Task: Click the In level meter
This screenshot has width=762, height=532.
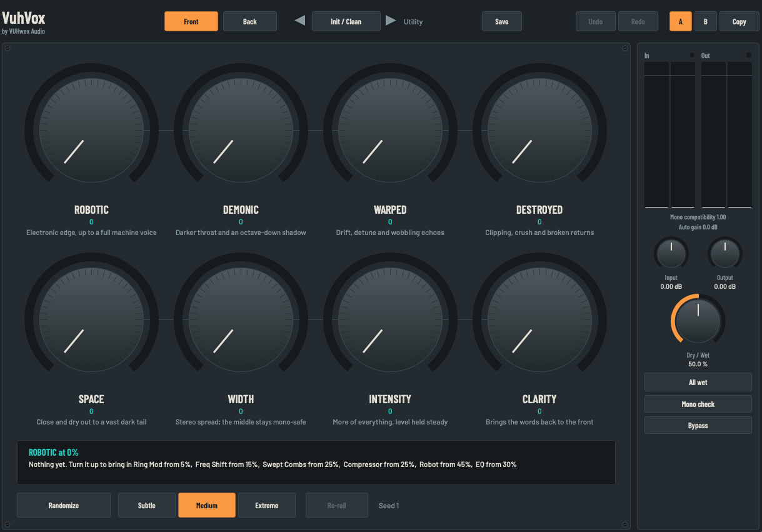Action: point(669,134)
